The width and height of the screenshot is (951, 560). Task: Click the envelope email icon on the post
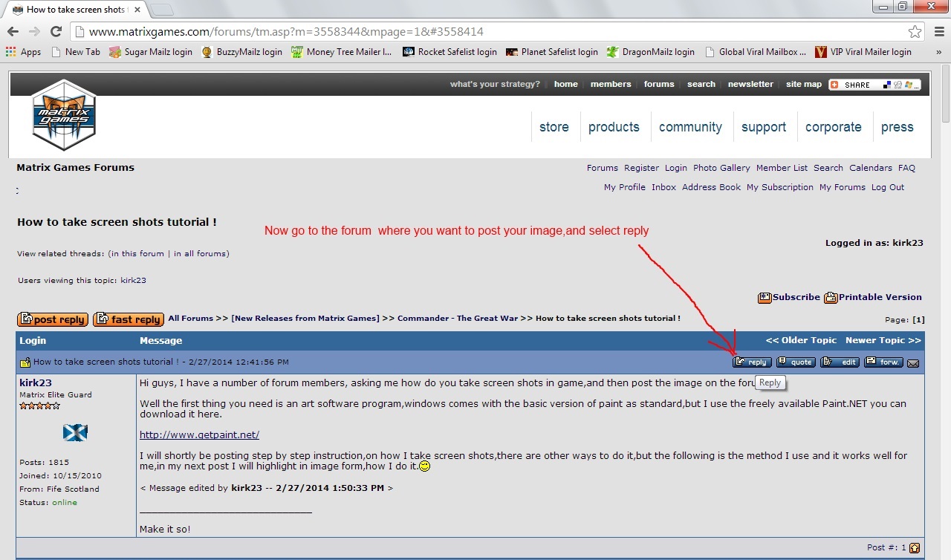click(913, 363)
